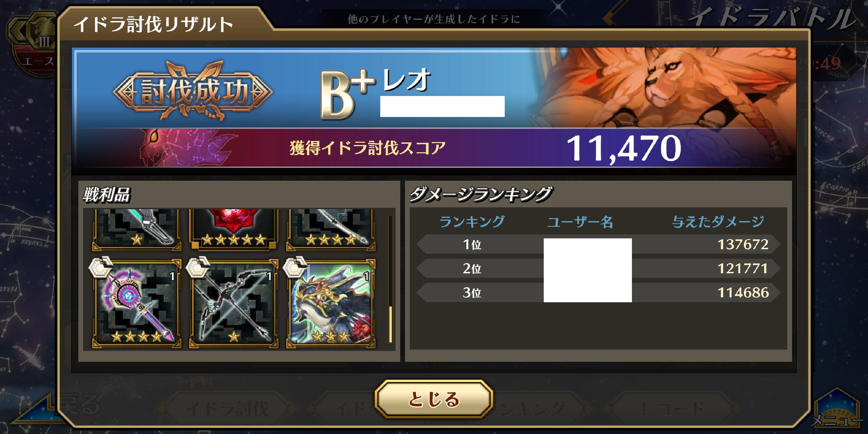The width and height of the screenshot is (868, 434).
Task: Click the 討伐成功 emblem badge
Action: (193, 91)
